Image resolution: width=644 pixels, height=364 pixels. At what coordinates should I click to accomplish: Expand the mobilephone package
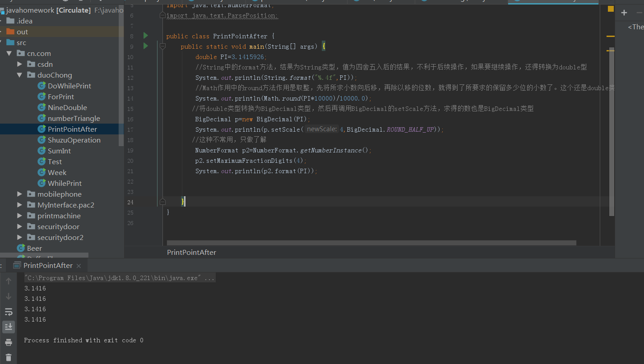(19, 194)
